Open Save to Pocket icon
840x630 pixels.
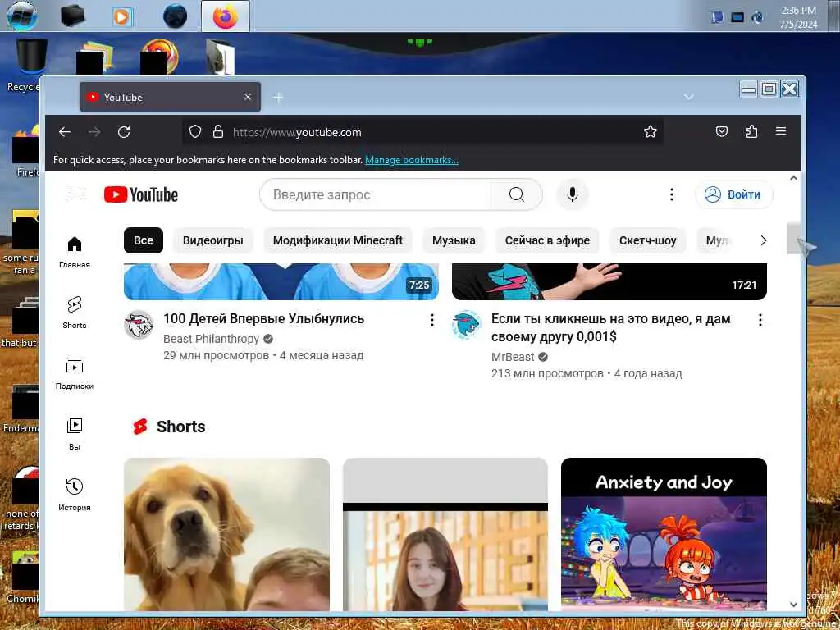(x=722, y=132)
